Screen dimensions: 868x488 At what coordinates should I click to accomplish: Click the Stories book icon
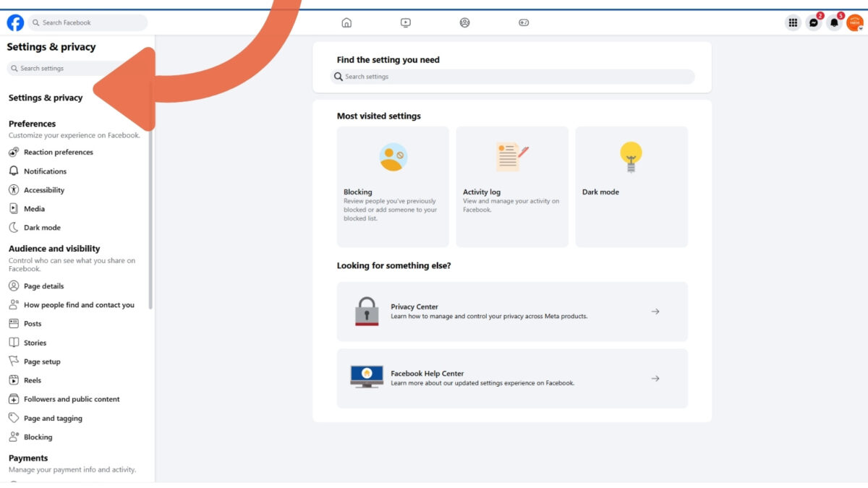click(x=14, y=343)
